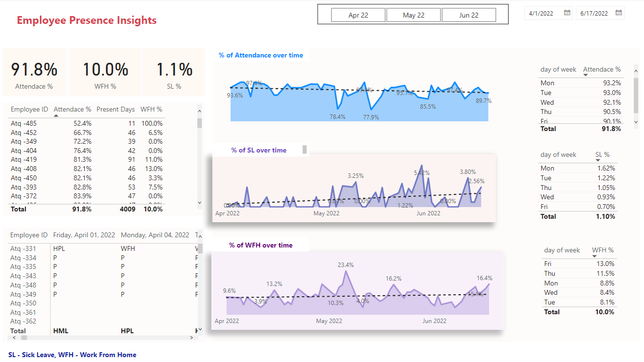Image resolution: width=644 pixels, height=362 pixels.
Task: Click the down arrow on the employee table scrollbar
Action: click(x=199, y=202)
